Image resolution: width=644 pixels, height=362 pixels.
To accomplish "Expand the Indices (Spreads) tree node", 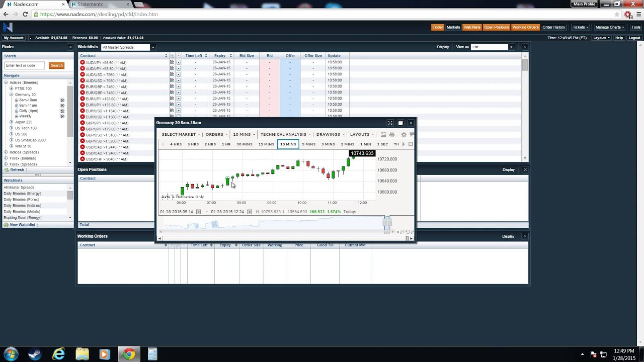I will pos(6,152).
